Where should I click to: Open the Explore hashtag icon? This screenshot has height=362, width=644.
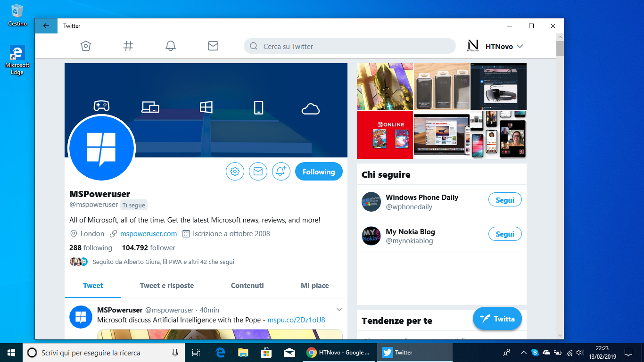coord(128,46)
